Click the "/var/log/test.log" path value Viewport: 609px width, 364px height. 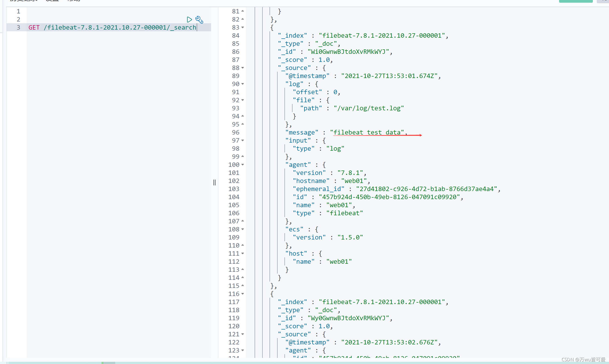(369, 108)
